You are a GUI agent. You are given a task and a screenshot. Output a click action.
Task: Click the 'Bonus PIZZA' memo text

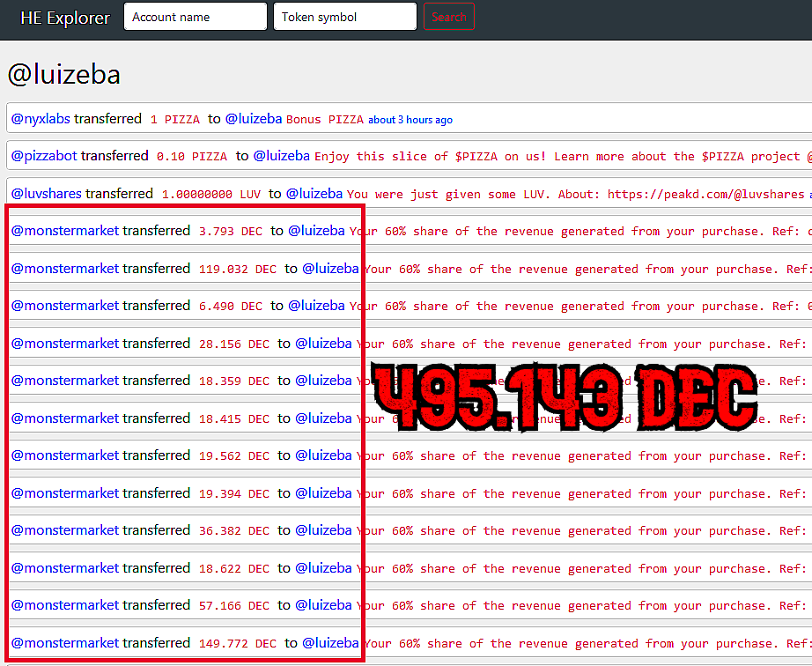click(325, 120)
